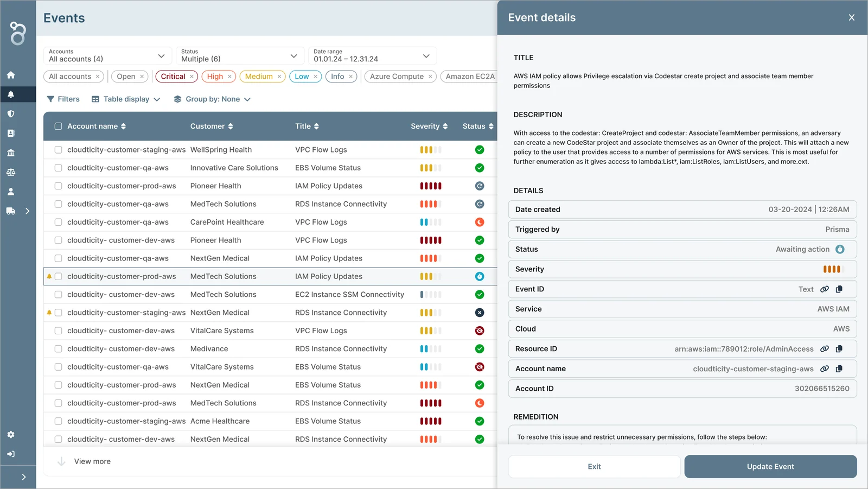The height and width of the screenshot is (489, 868).
Task: Click the logout icon in sidebar
Action: [x=11, y=454]
